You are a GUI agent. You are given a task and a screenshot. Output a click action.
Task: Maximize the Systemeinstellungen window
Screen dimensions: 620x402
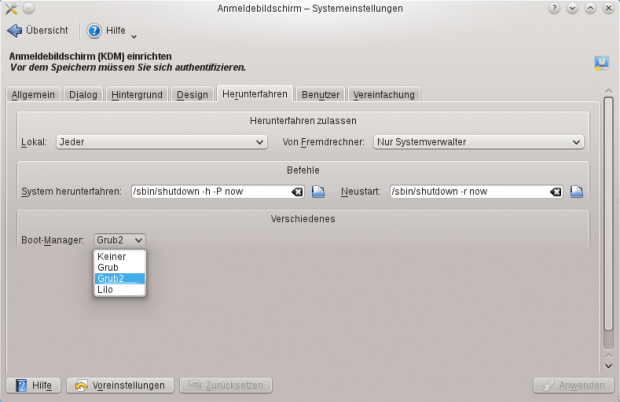coord(590,8)
